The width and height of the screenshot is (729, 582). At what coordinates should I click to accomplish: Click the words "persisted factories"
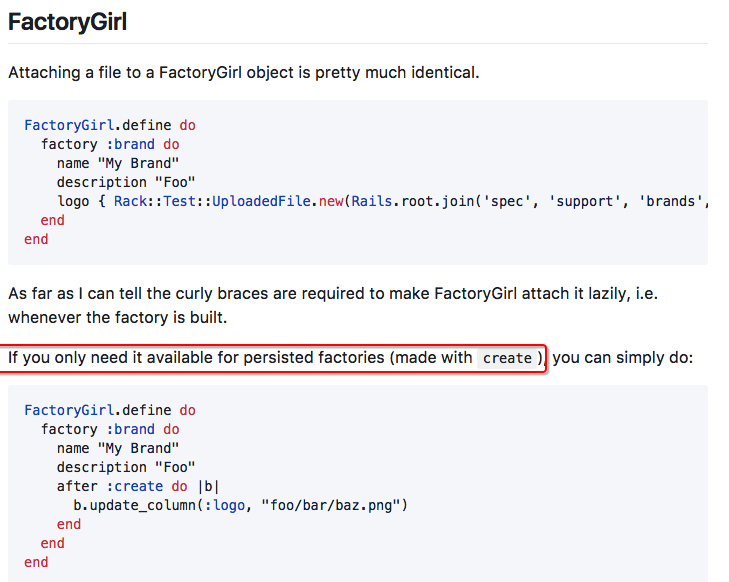[314, 357]
